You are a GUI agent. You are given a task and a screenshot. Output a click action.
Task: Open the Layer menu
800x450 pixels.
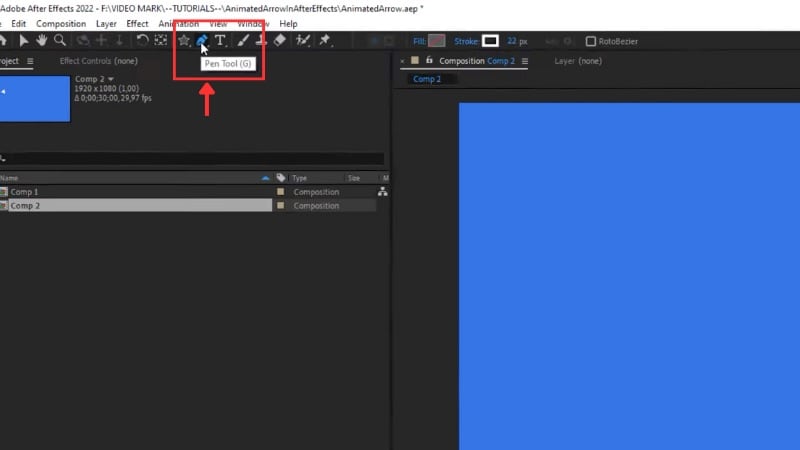click(x=106, y=24)
